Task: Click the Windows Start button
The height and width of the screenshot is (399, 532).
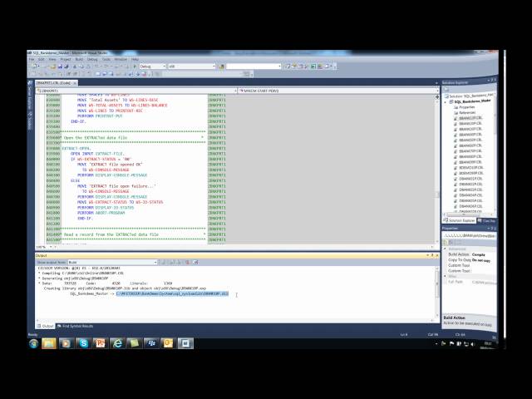Action: tap(33, 343)
